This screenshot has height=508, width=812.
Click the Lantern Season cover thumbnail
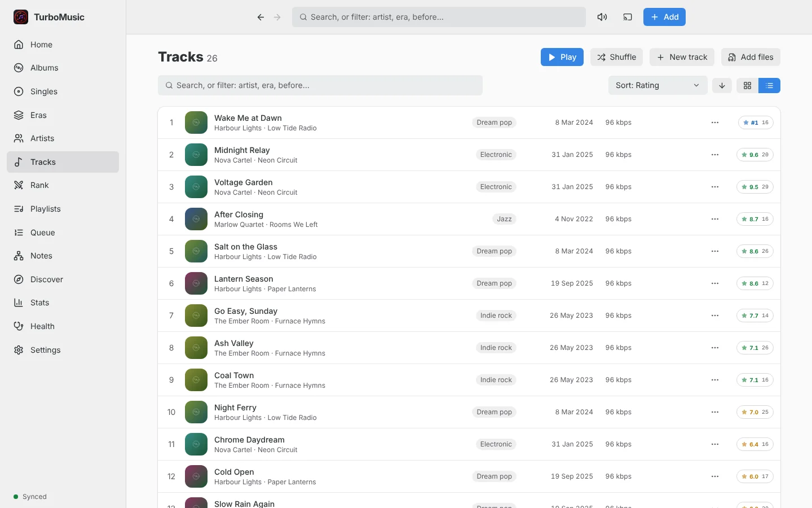(x=196, y=283)
